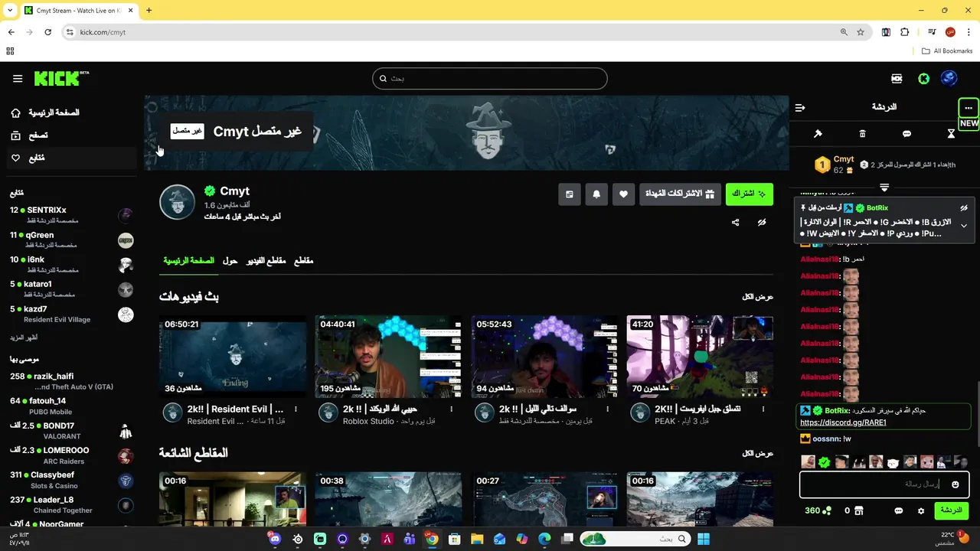Image resolution: width=980 pixels, height=551 pixels.
Task: View all past broadcasts عرض الكل
Action: 757,297
